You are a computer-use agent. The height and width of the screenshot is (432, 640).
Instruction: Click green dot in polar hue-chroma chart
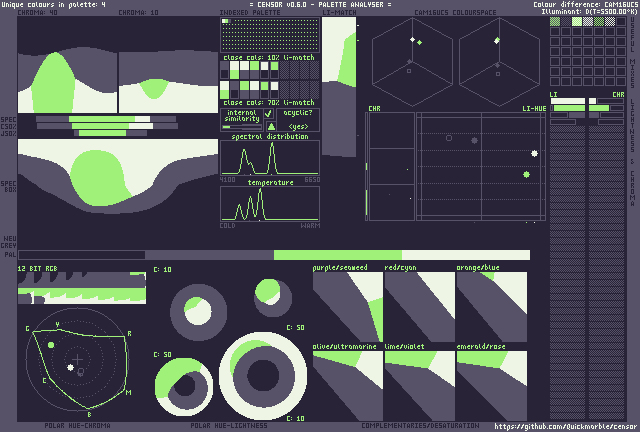pos(51,345)
